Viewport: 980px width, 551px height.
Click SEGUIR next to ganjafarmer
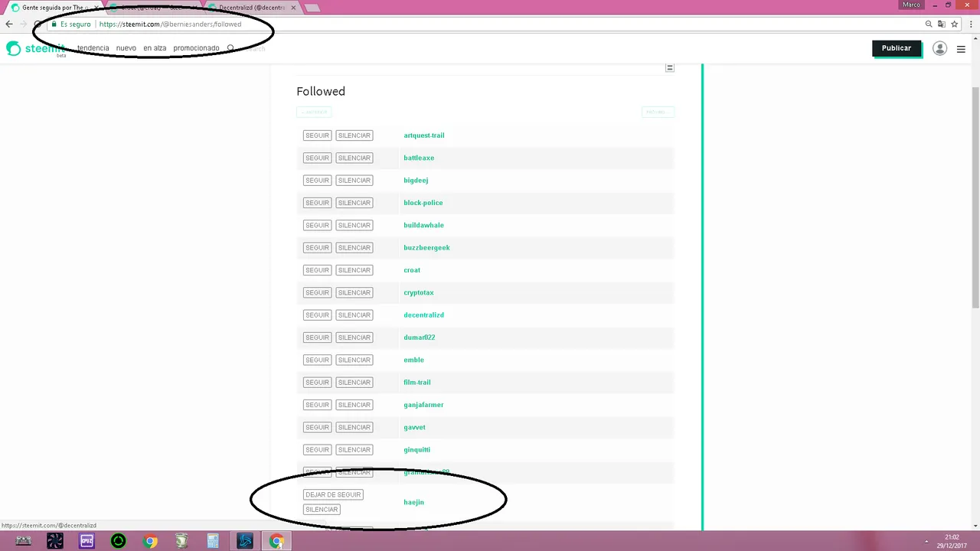coord(317,405)
